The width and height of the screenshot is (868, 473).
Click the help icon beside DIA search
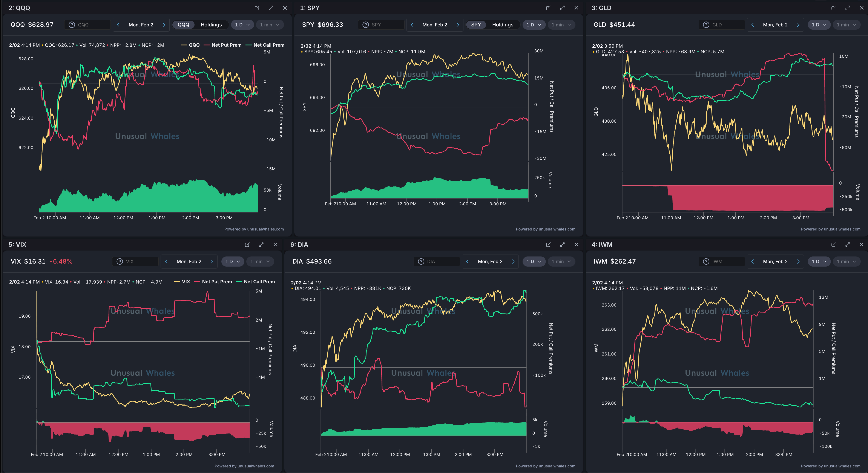point(421,262)
